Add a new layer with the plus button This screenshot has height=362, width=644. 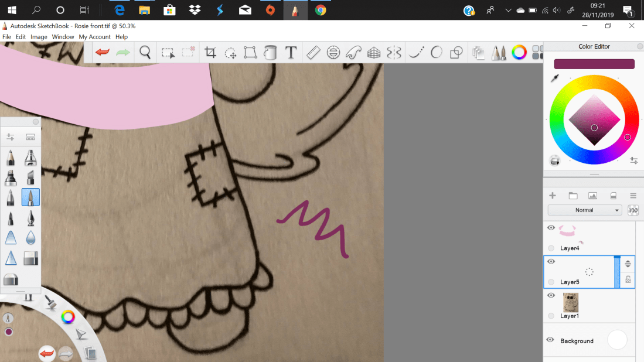[551, 195]
